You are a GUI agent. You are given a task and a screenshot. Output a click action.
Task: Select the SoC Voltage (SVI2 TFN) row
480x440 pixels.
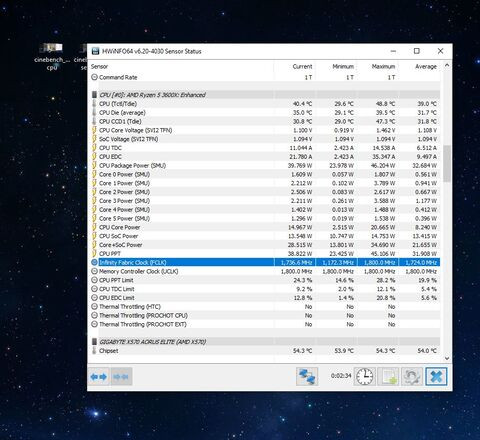(x=265, y=139)
